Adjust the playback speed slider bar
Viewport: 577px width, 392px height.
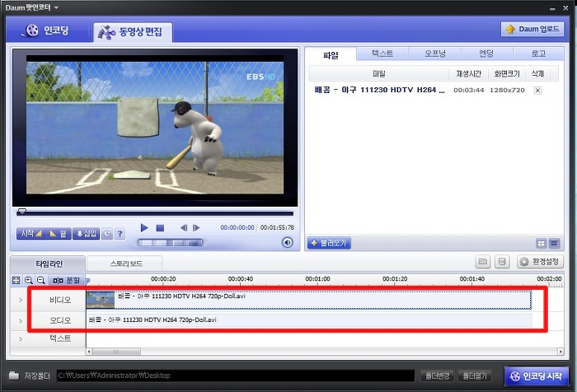(x=170, y=243)
